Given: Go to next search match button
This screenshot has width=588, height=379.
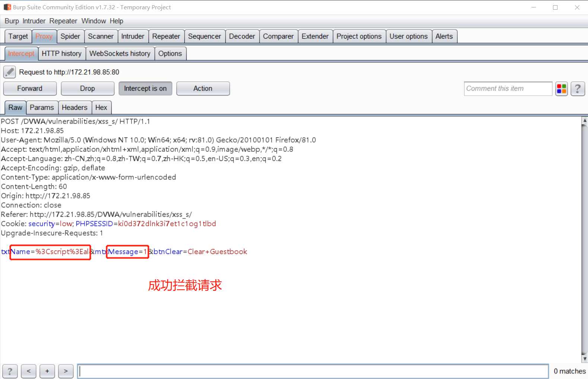Looking at the screenshot, I should click(x=66, y=371).
